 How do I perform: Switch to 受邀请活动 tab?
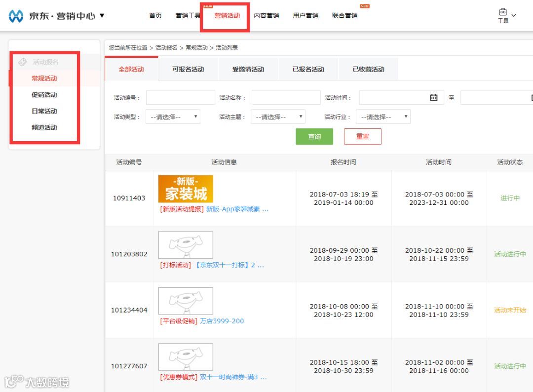tap(248, 69)
